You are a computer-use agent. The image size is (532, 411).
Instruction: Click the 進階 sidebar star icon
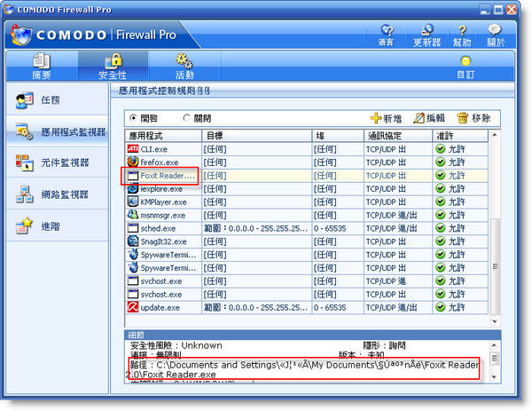click(24, 225)
